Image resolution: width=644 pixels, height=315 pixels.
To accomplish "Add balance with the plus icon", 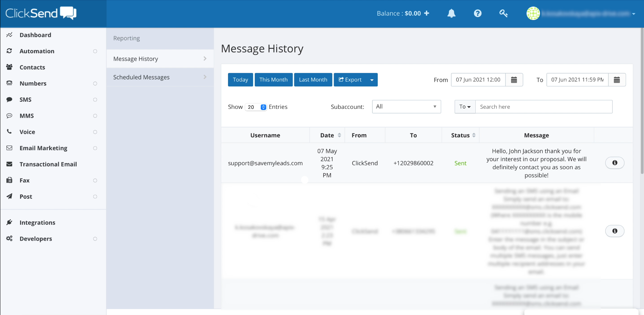I will point(427,13).
